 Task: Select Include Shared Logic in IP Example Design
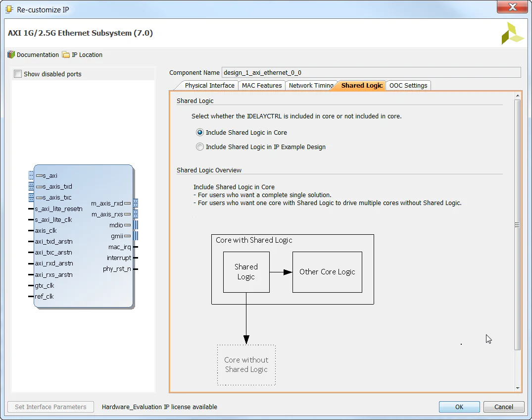coord(200,147)
